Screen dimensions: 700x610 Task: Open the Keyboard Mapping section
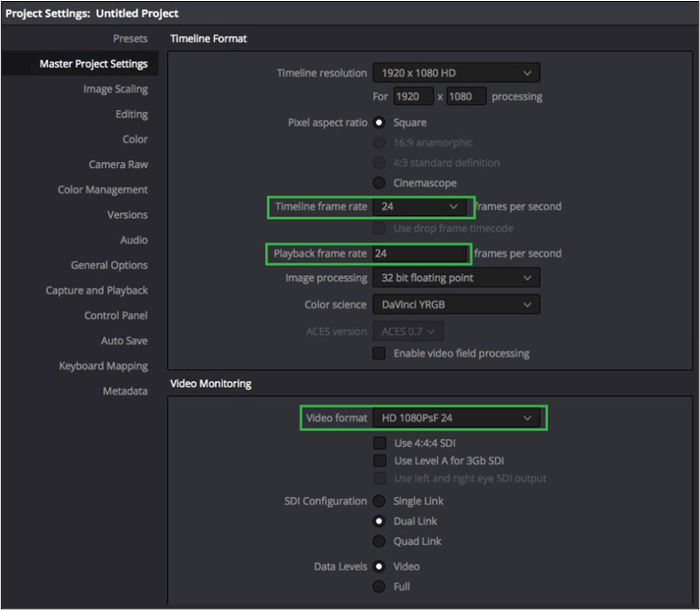(x=103, y=366)
